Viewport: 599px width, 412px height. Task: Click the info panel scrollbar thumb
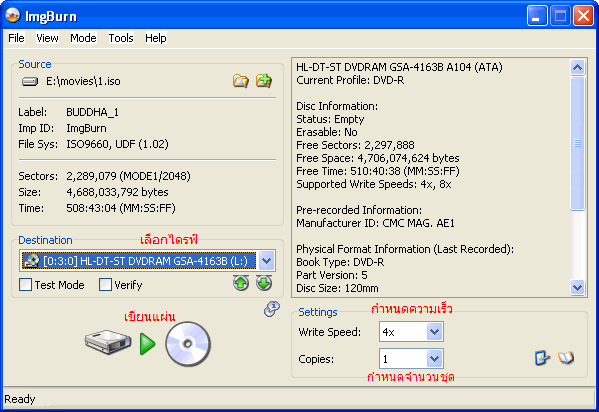(577, 143)
